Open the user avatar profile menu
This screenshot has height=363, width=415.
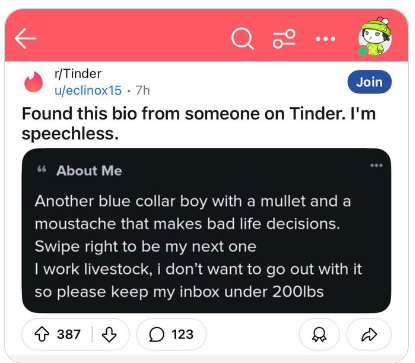click(x=375, y=37)
